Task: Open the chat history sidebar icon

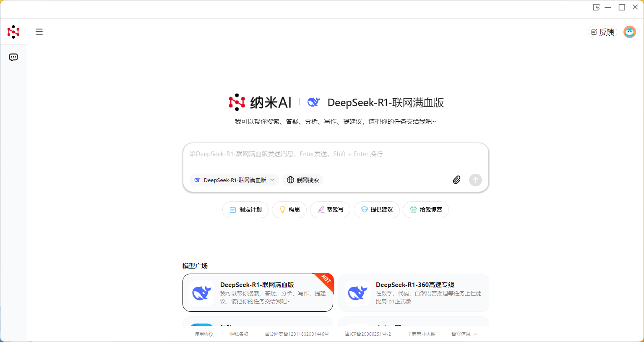Action: 13,57
